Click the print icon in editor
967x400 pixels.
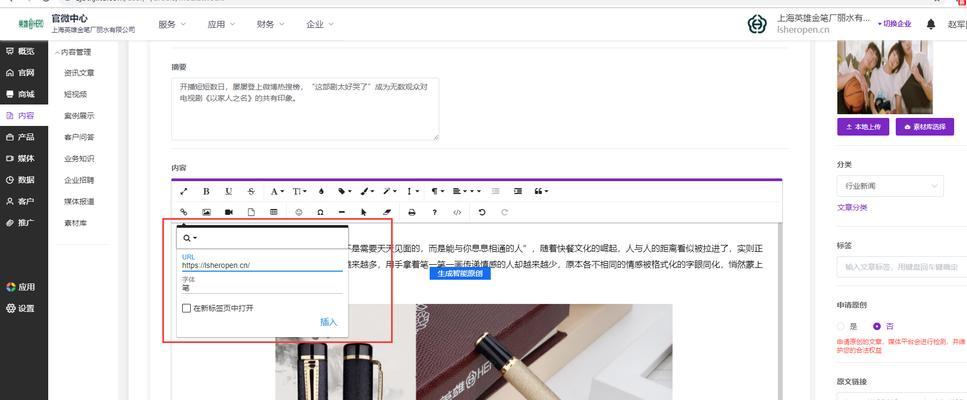pos(412,212)
